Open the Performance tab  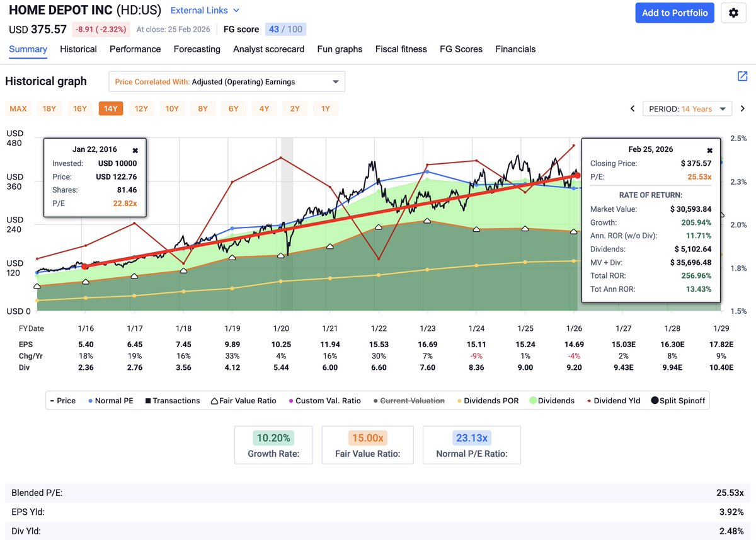(x=135, y=49)
